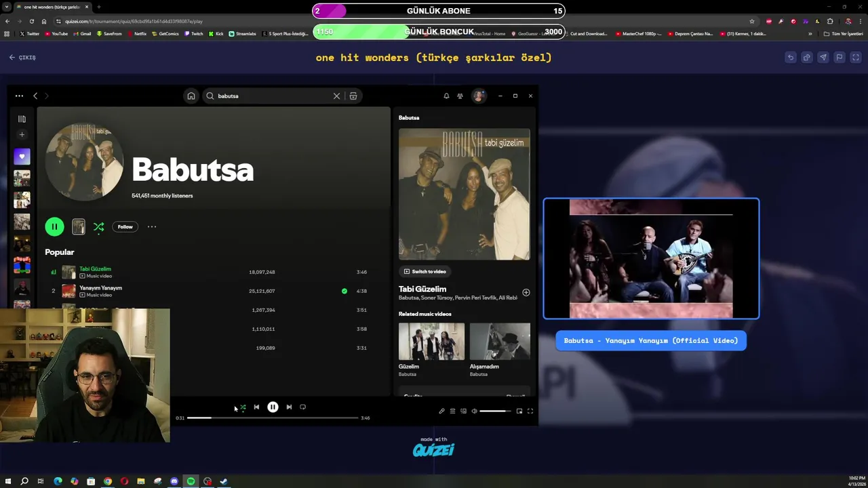
Task: Choose the Babutsa Yanayım Yanayım video card
Action: tap(651, 258)
